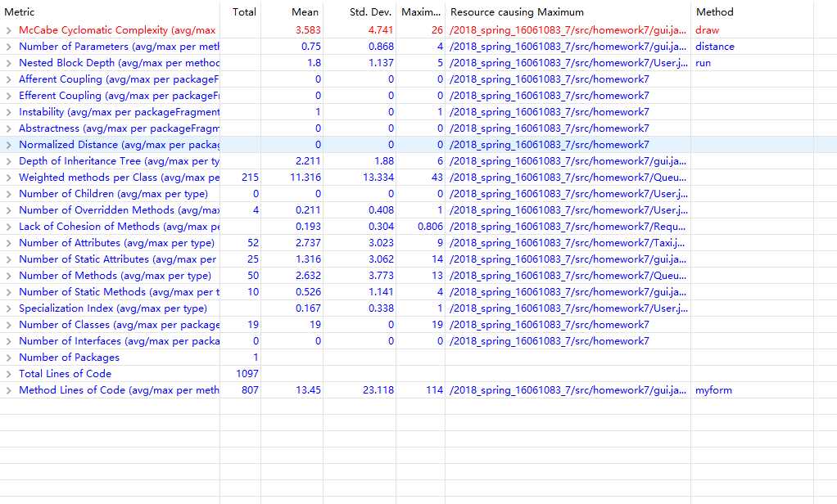The image size is (837, 504).
Task: Click resource path in Nested Block Depth row
Action: 568,63
